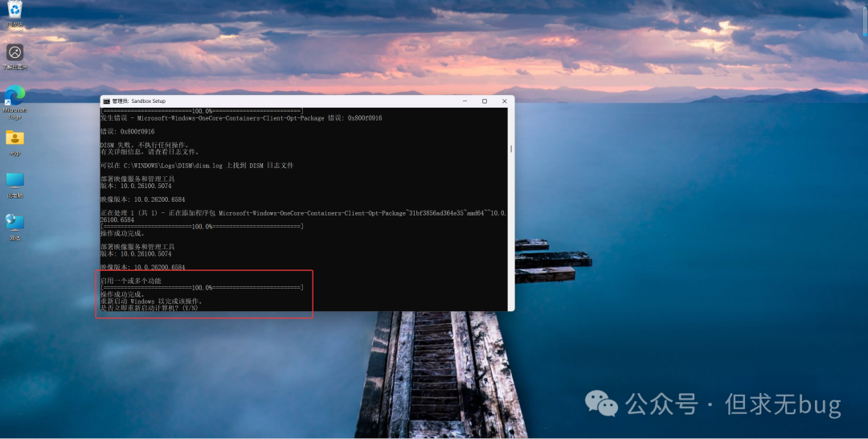Click the 管理员: Sandbox Setup title text
The image size is (868, 439).
coord(138,101)
